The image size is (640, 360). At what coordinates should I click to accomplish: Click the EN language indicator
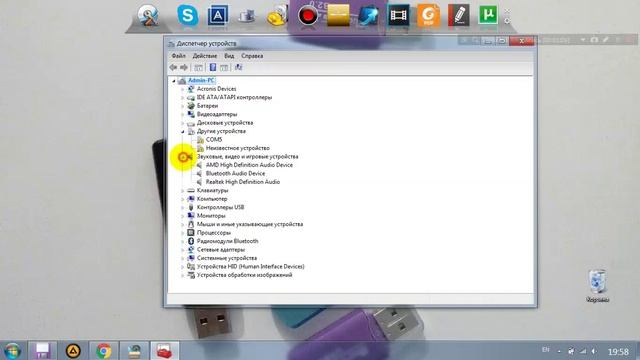point(546,350)
